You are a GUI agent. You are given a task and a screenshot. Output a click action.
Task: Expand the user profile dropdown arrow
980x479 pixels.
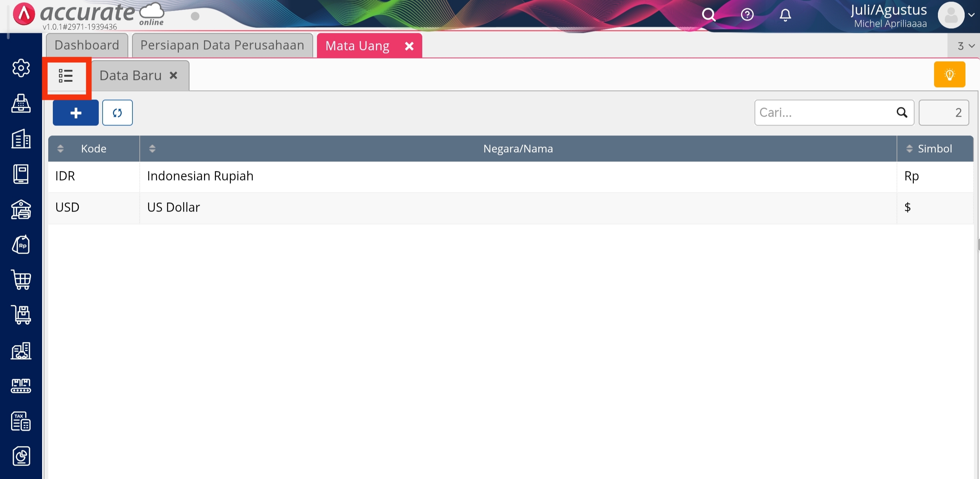click(971, 15)
